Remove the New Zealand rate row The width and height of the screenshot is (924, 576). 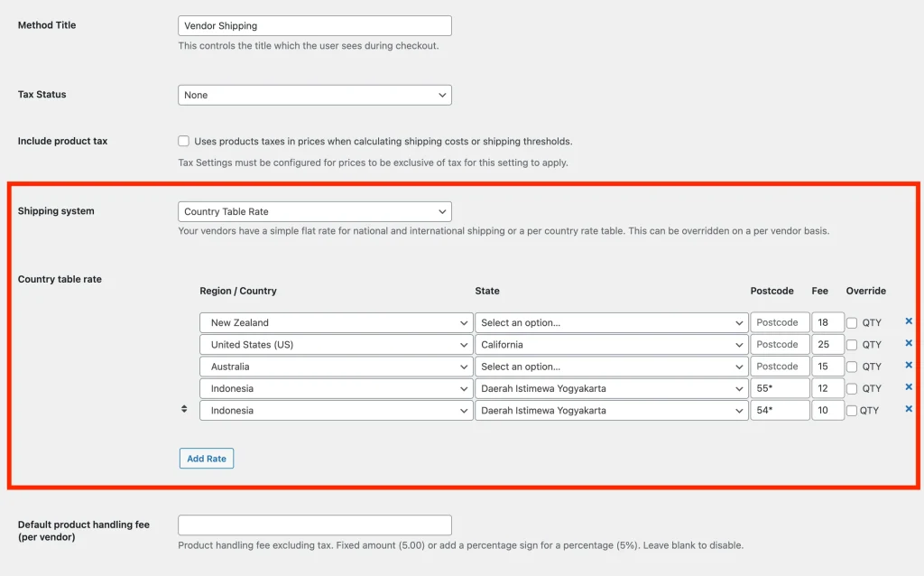(908, 321)
